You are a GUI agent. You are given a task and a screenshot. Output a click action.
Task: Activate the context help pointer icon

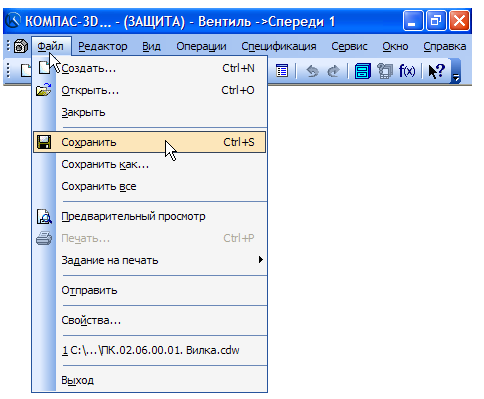click(x=437, y=71)
